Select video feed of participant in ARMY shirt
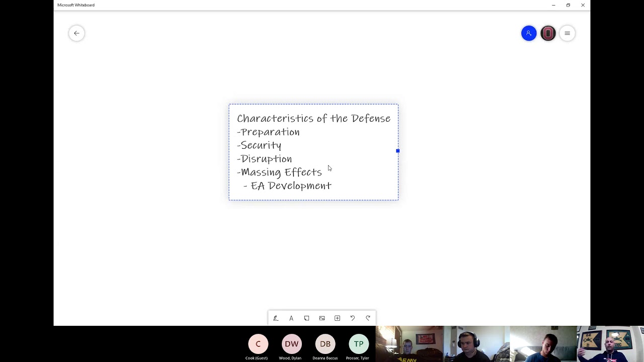The height and width of the screenshot is (362, 644). (410, 344)
